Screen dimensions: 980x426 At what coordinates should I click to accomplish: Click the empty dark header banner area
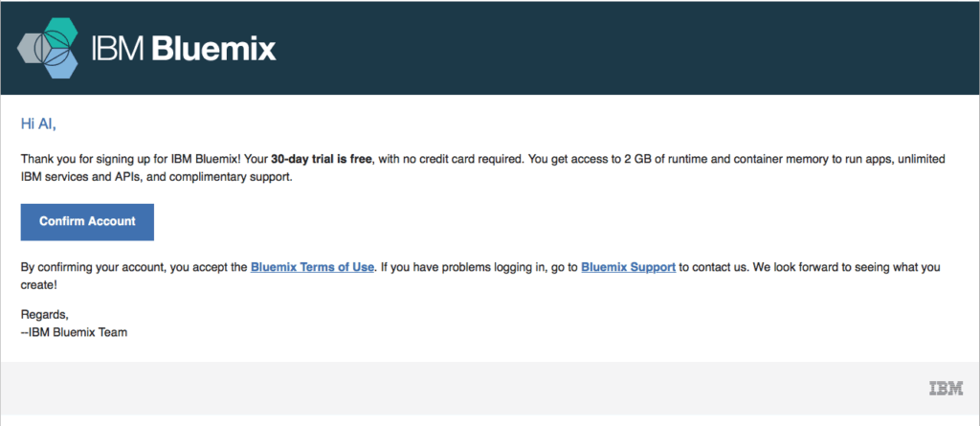625,48
